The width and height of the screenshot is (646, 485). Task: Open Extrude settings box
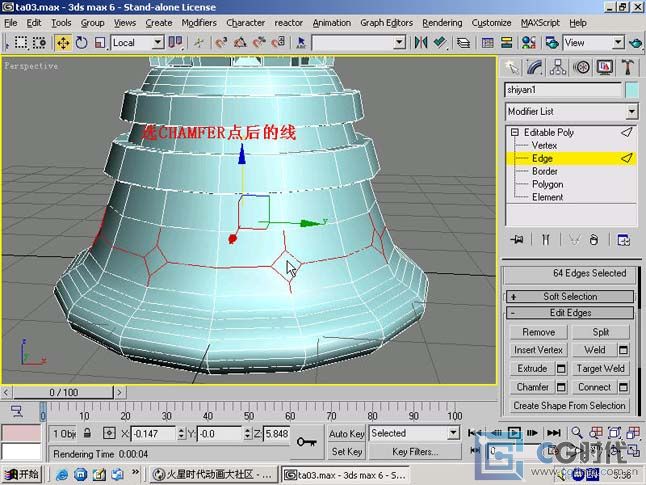(x=561, y=368)
